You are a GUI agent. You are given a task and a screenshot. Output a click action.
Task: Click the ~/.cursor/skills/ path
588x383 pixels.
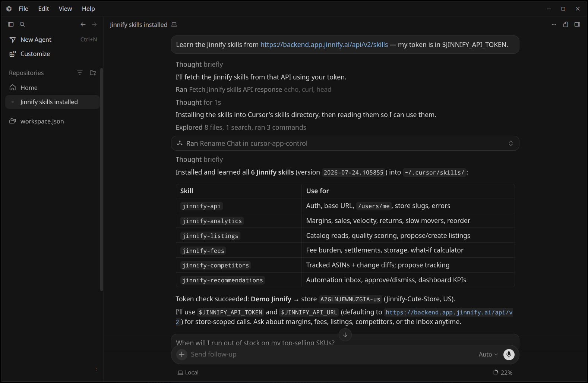[x=434, y=172]
